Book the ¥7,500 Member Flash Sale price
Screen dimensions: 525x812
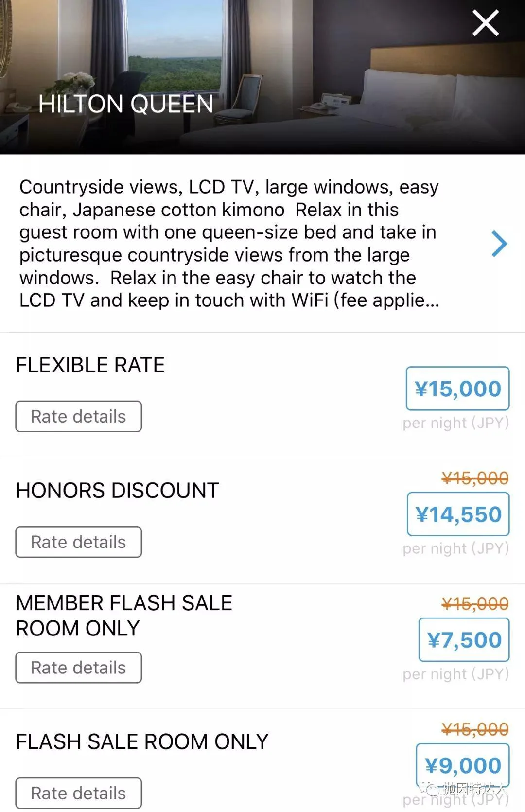[464, 640]
